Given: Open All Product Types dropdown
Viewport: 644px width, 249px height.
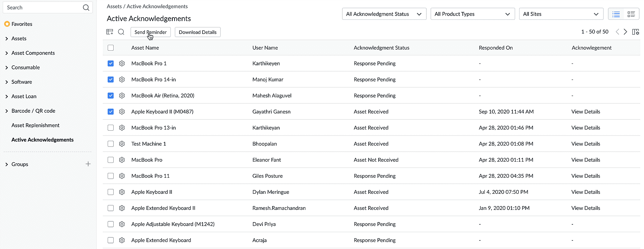Looking at the screenshot, I should (x=472, y=14).
